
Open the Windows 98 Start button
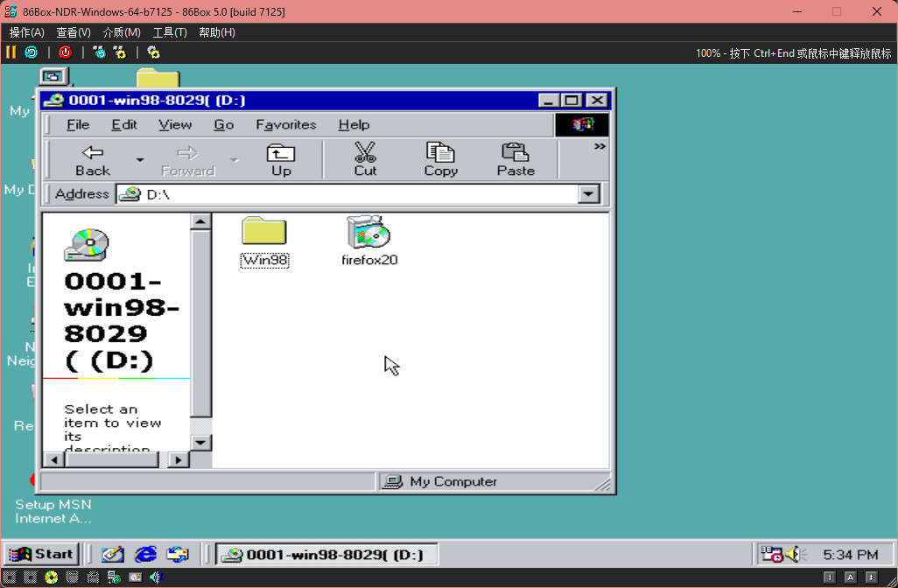pyautogui.click(x=40, y=554)
